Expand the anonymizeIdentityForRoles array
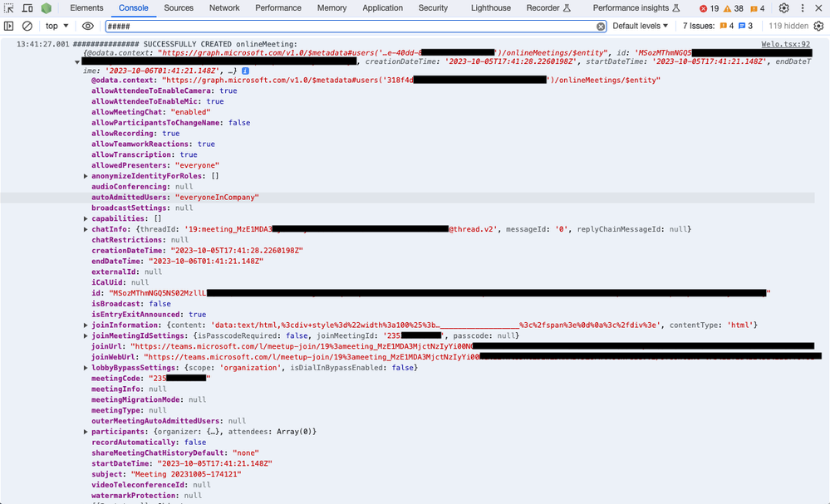Image resolution: width=830 pixels, height=504 pixels. pos(86,176)
